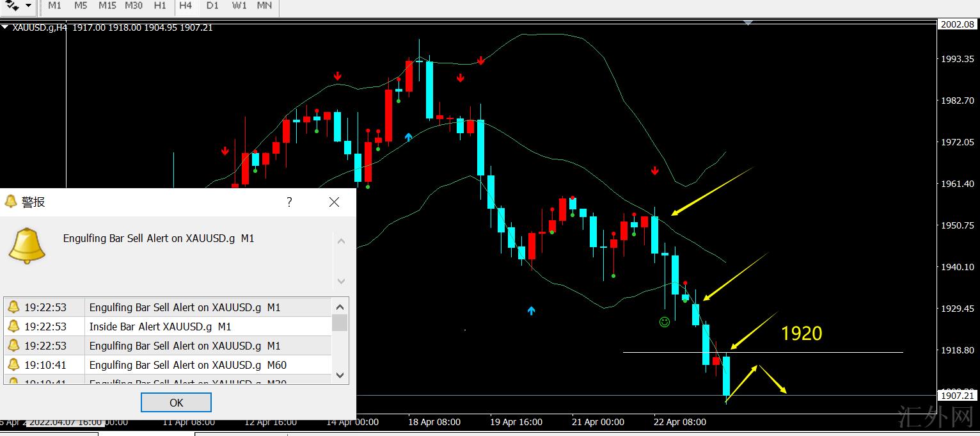
Task: Enable the MN monthly timeframe
Action: [x=264, y=6]
